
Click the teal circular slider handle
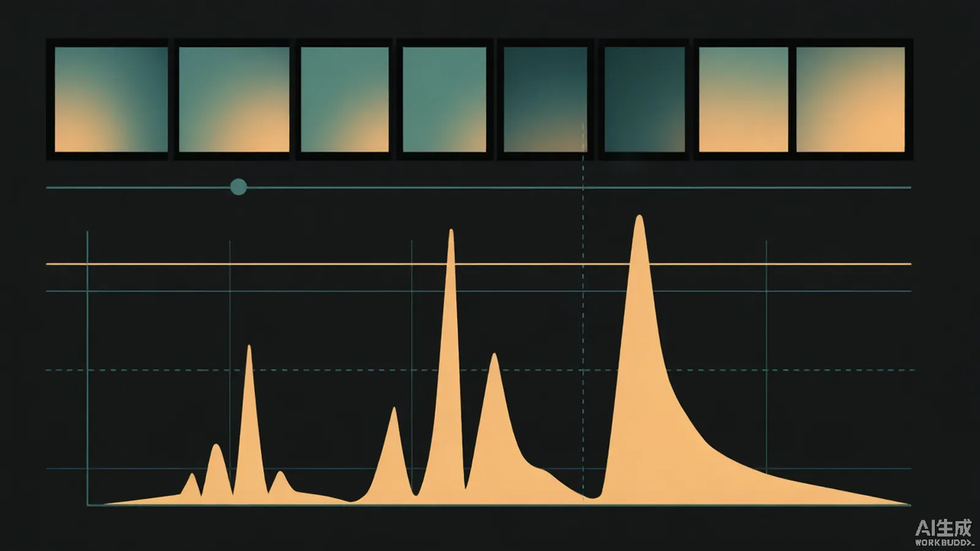tap(238, 187)
